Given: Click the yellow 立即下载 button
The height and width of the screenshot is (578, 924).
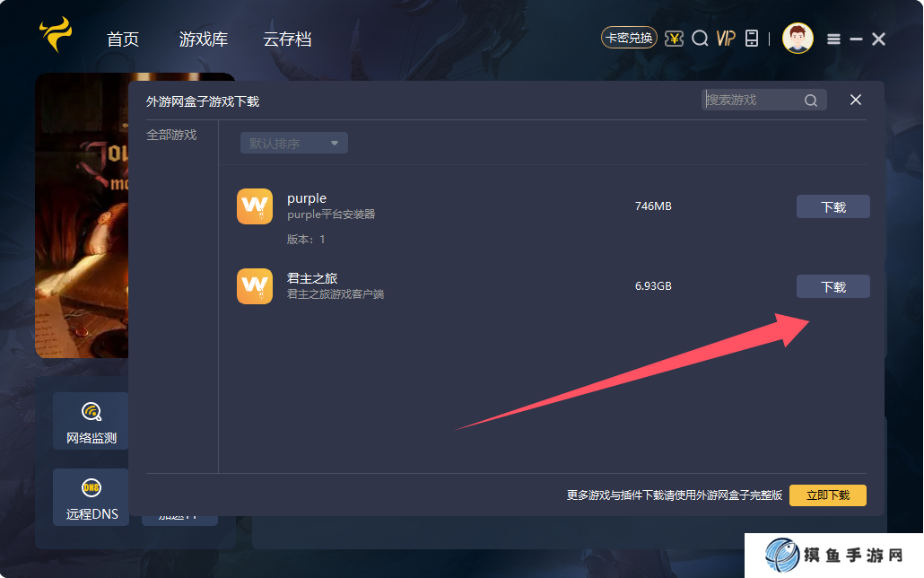Looking at the screenshot, I should click(827, 495).
